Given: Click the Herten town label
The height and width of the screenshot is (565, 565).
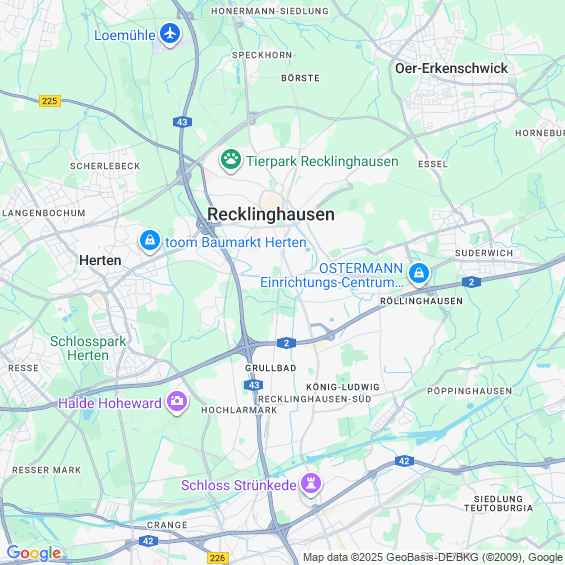Looking at the screenshot, I should pos(100,260).
